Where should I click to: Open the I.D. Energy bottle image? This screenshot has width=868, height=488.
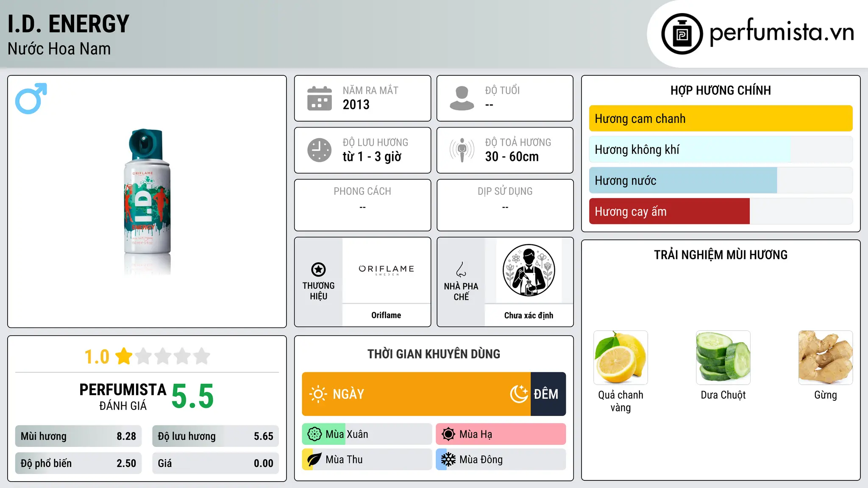click(147, 202)
